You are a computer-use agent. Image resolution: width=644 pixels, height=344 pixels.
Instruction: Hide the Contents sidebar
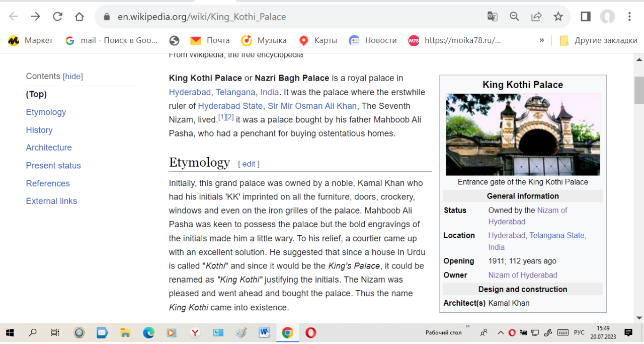73,77
